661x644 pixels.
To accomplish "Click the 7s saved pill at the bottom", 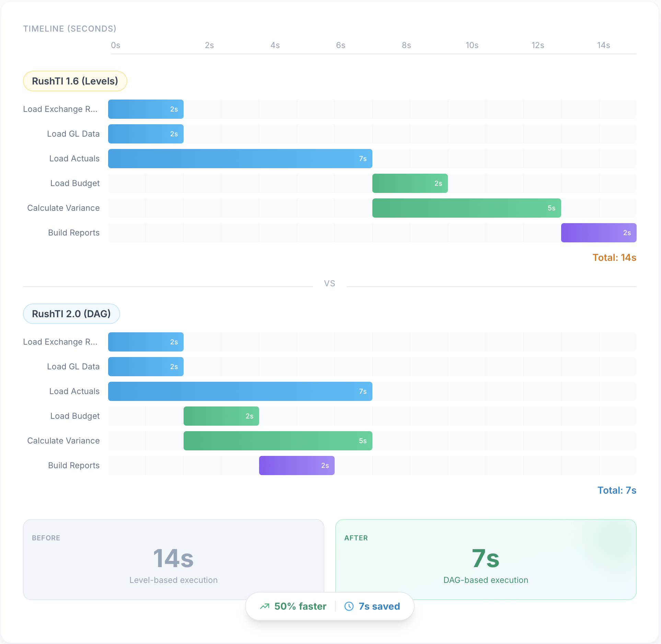I will point(379,606).
